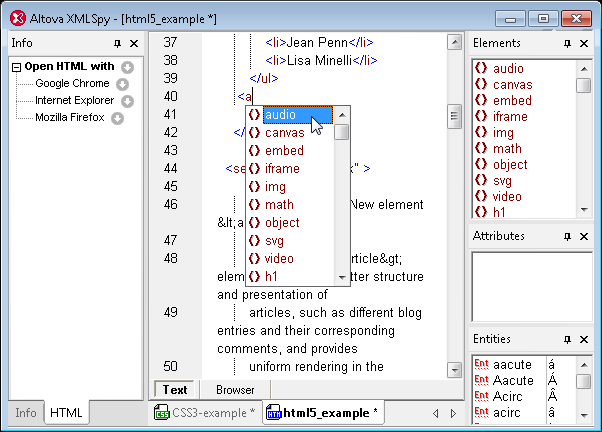Image resolution: width=602 pixels, height=432 pixels.
Task: Select Internet Explorer in the Info tree
Action: point(74,100)
